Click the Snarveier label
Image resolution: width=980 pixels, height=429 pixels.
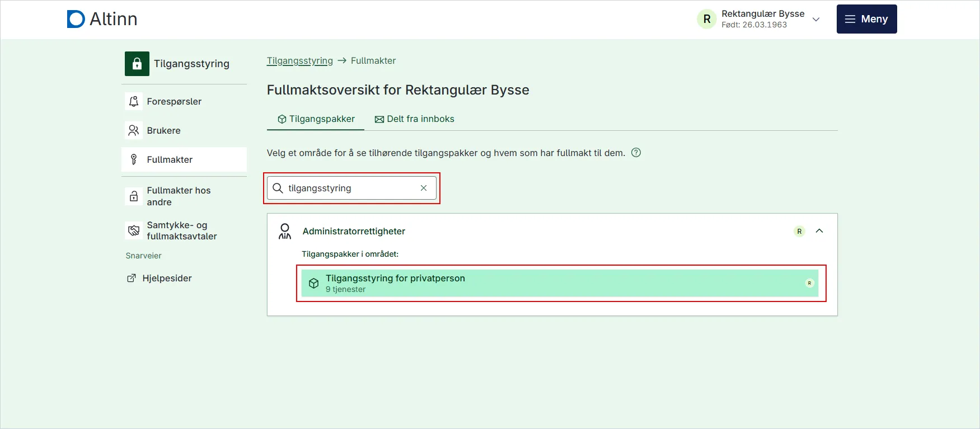(x=143, y=256)
